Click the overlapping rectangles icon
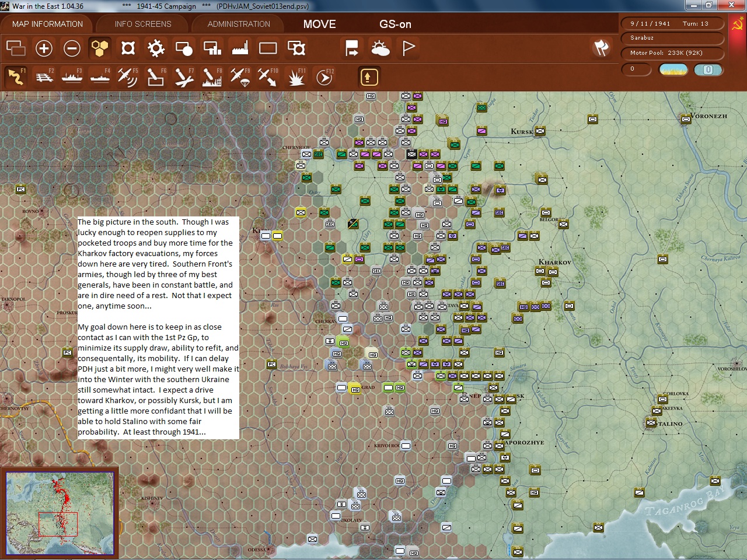 [x=16, y=48]
